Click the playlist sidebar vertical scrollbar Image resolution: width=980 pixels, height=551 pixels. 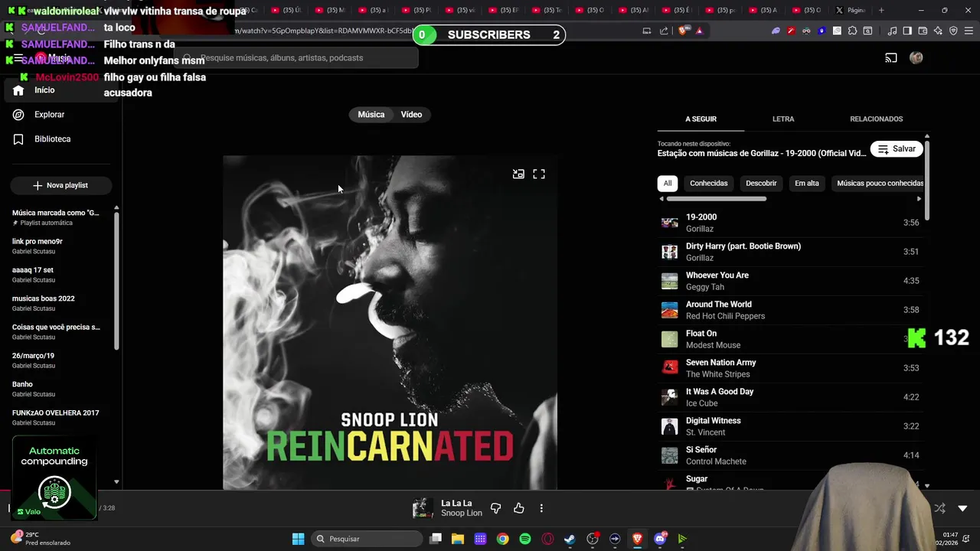click(x=116, y=281)
